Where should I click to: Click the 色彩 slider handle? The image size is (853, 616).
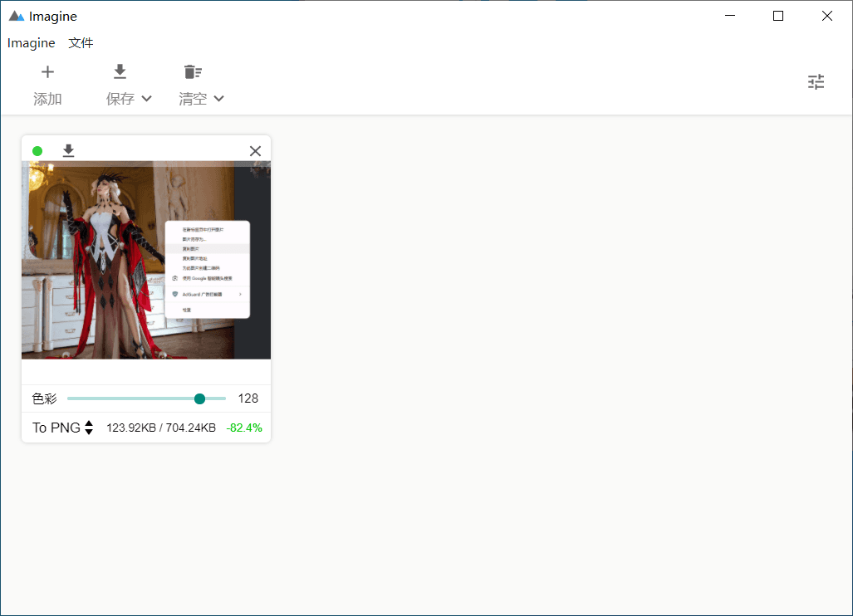(x=199, y=398)
